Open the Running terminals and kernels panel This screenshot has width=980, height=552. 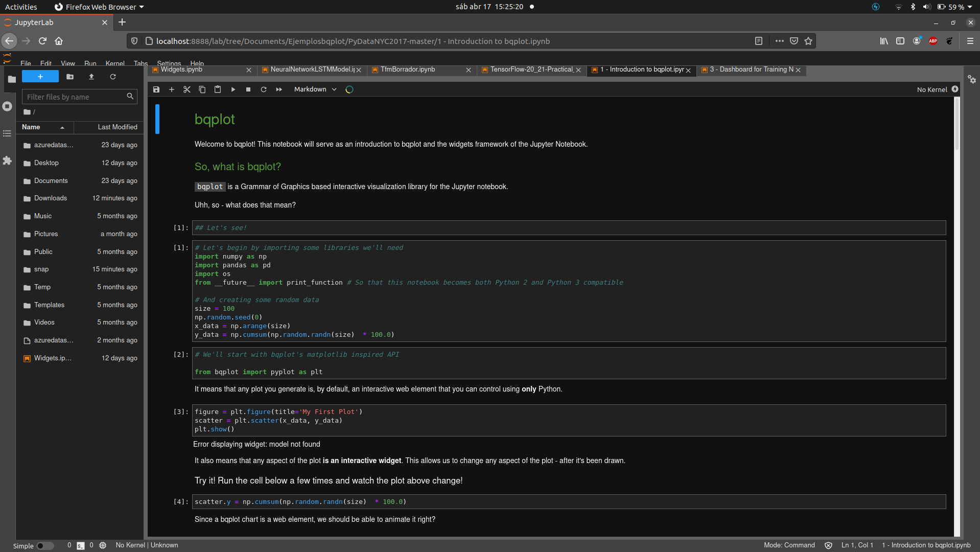point(7,106)
